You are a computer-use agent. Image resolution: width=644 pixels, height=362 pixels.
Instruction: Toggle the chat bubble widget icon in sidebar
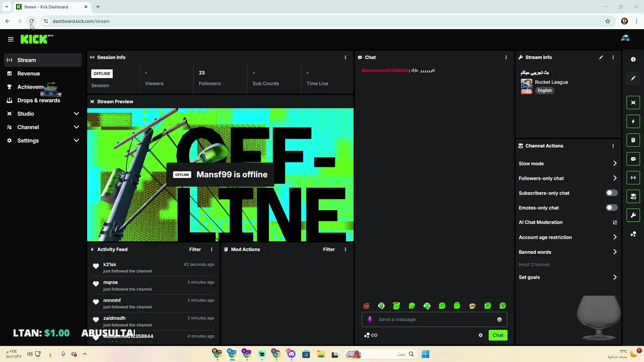point(633,159)
